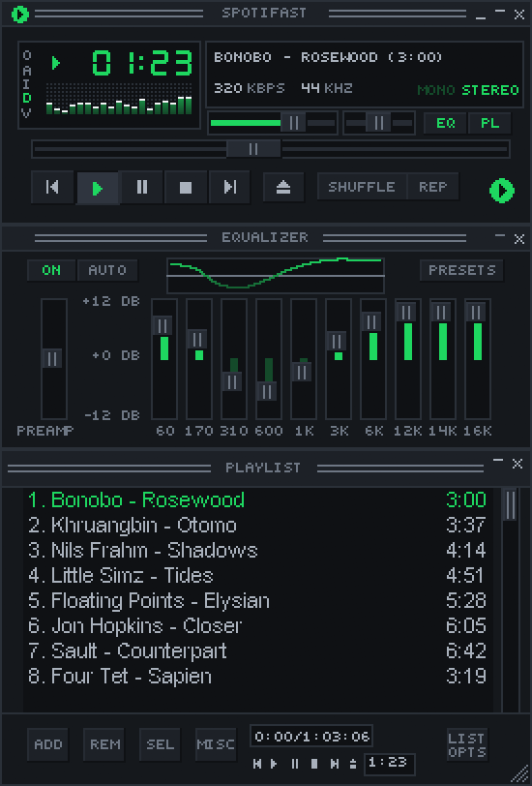Turn the equalizer ON button off
This screenshot has width=532, height=786.
click(x=51, y=270)
